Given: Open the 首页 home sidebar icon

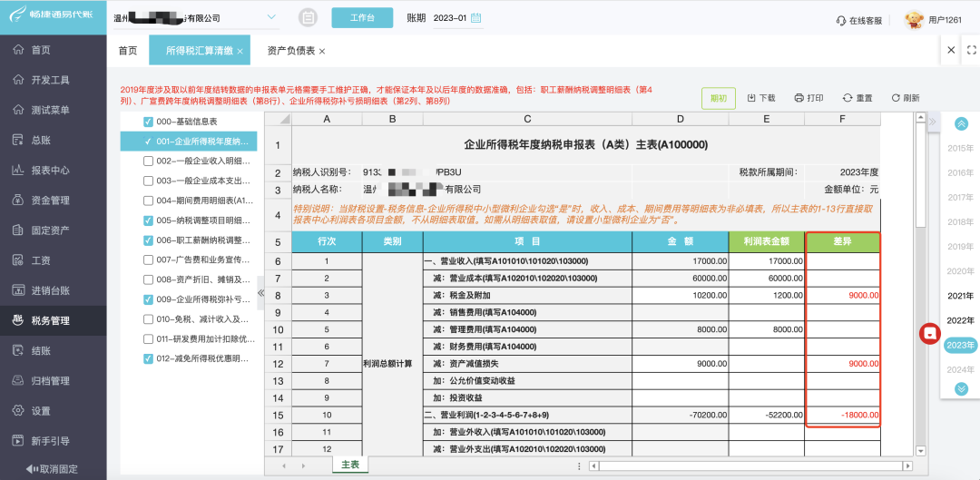Looking at the screenshot, I should (18, 50).
